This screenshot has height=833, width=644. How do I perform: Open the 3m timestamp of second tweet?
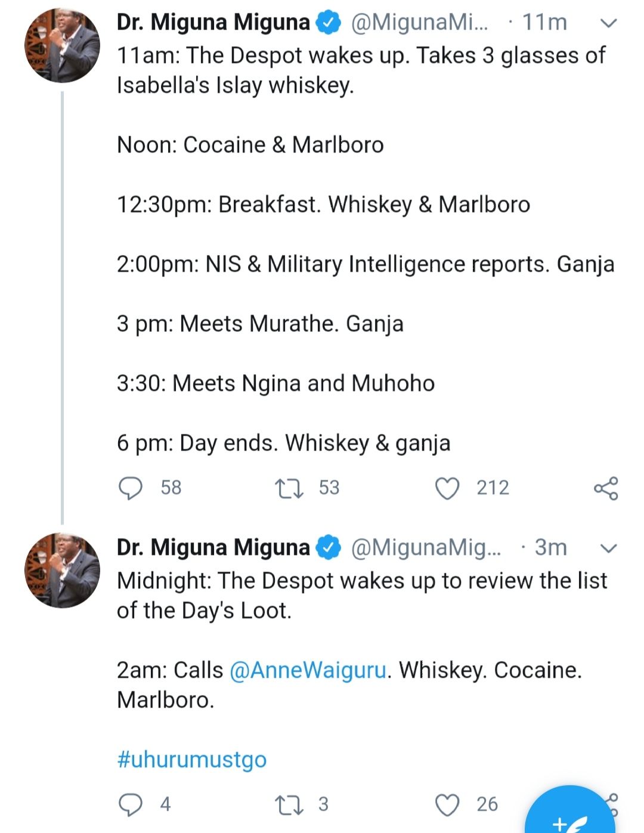click(x=550, y=547)
